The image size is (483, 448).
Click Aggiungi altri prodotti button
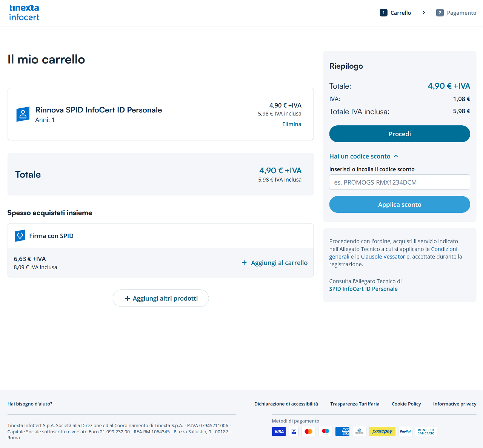coord(161,298)
